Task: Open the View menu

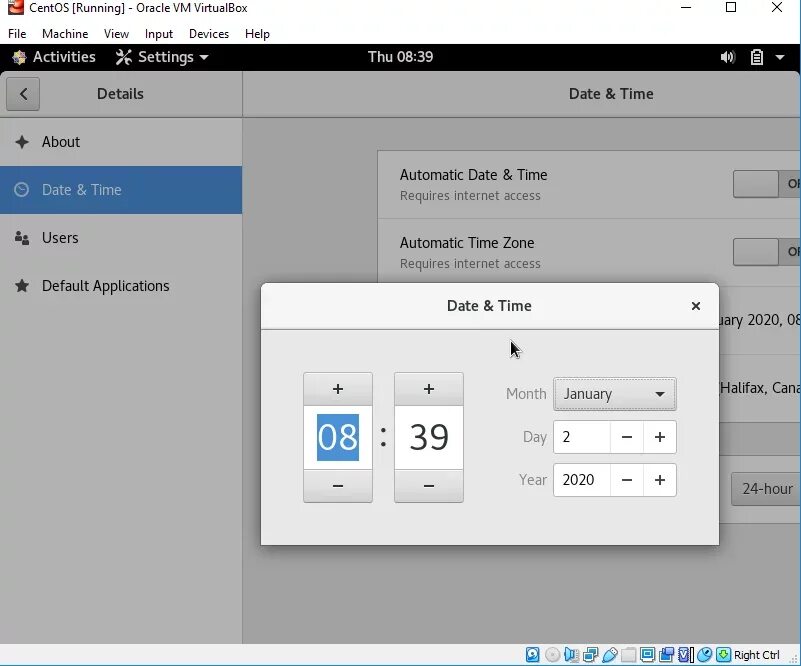Action: [116, 34]
